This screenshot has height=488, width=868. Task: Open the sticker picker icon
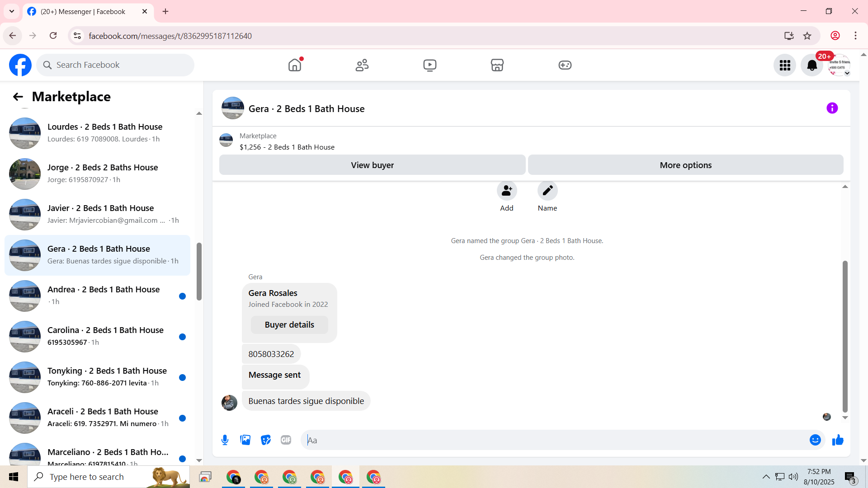coord(266,440)
